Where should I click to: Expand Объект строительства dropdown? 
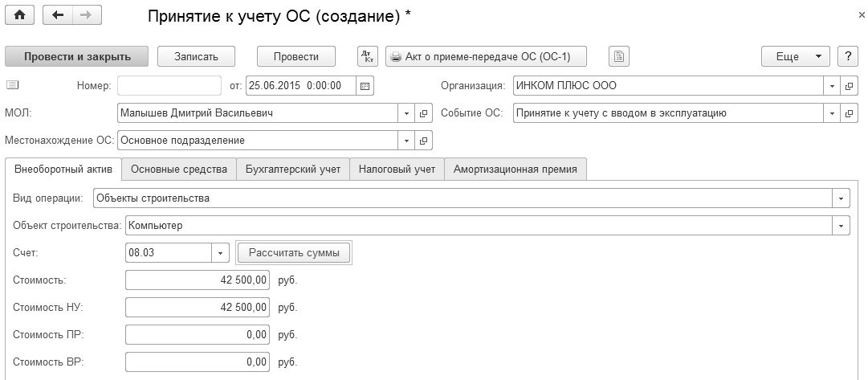pyautogui.click(x=842, y=226)
